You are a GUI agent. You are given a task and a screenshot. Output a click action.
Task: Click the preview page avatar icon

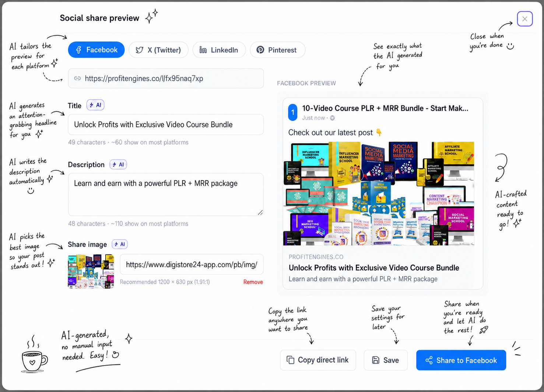click(293, 112)
